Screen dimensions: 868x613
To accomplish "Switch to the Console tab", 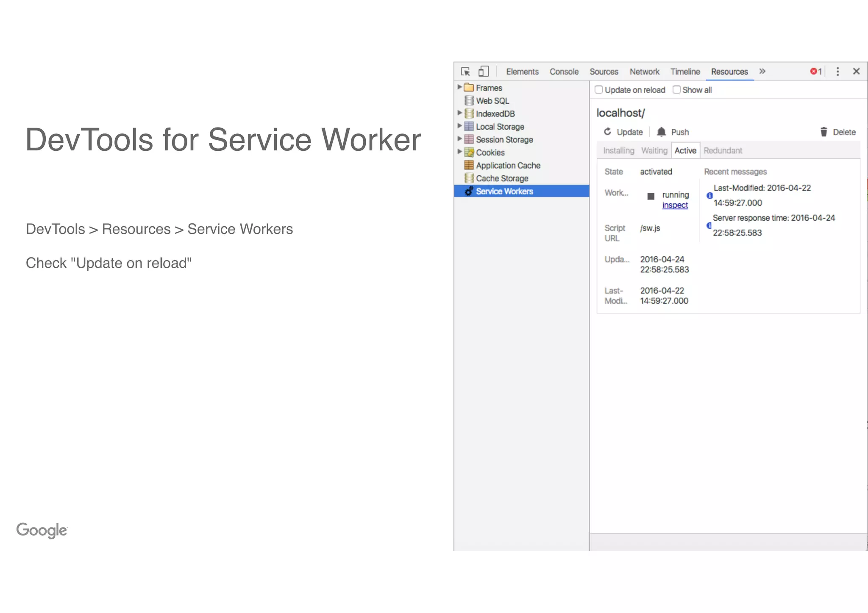I will tap(564, 72).
